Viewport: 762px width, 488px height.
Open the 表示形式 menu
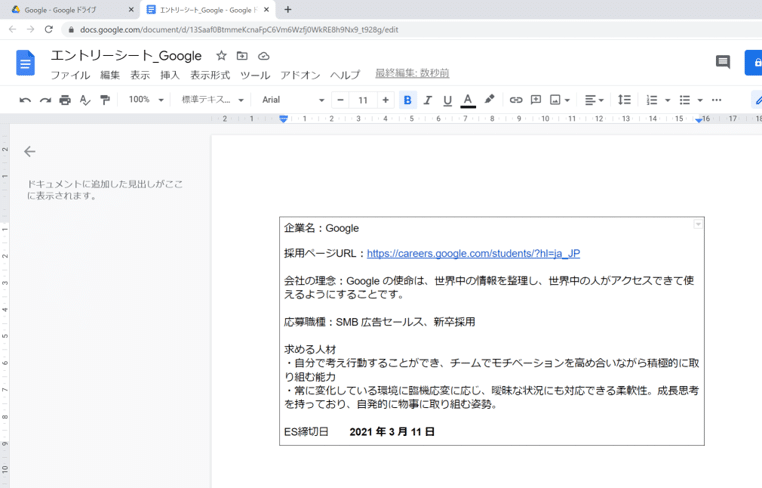click(210, 75)
